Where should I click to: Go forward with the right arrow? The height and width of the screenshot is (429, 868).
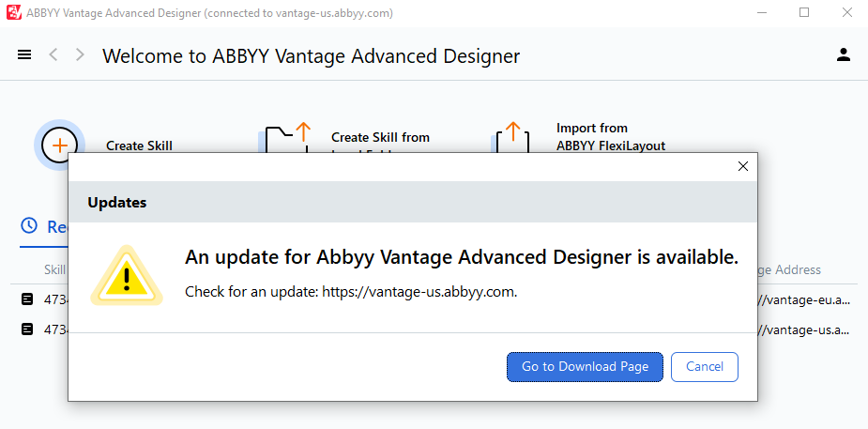click(x=81, y=54)
